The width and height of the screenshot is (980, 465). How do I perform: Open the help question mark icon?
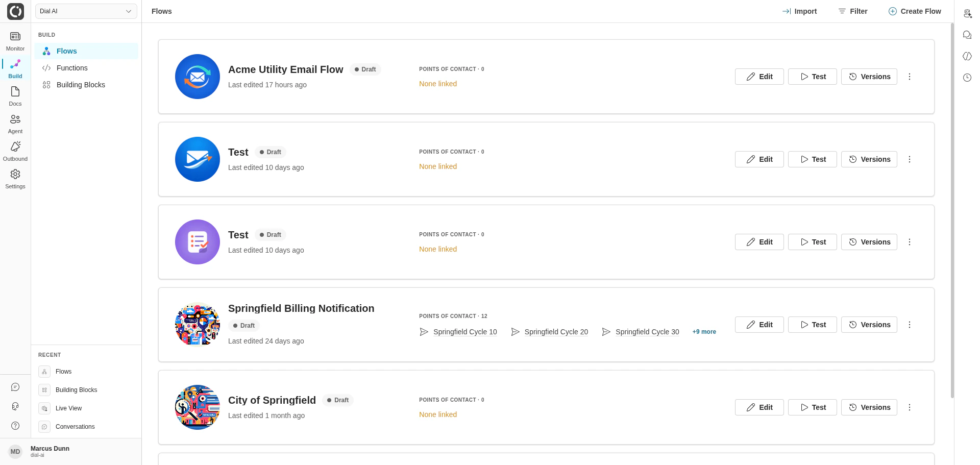pyautogui.click(x=15, y=426)
